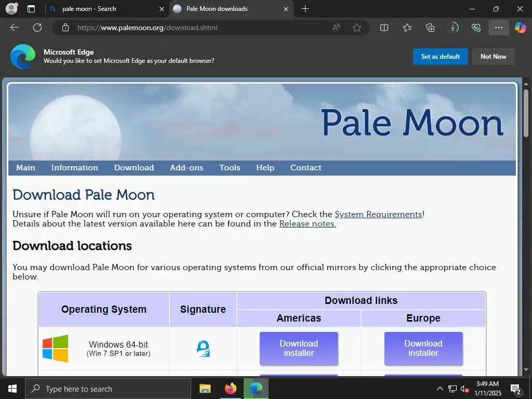Open the Tools menu item
This screenshot has height=399, width=532.
(x=230, y=168)
